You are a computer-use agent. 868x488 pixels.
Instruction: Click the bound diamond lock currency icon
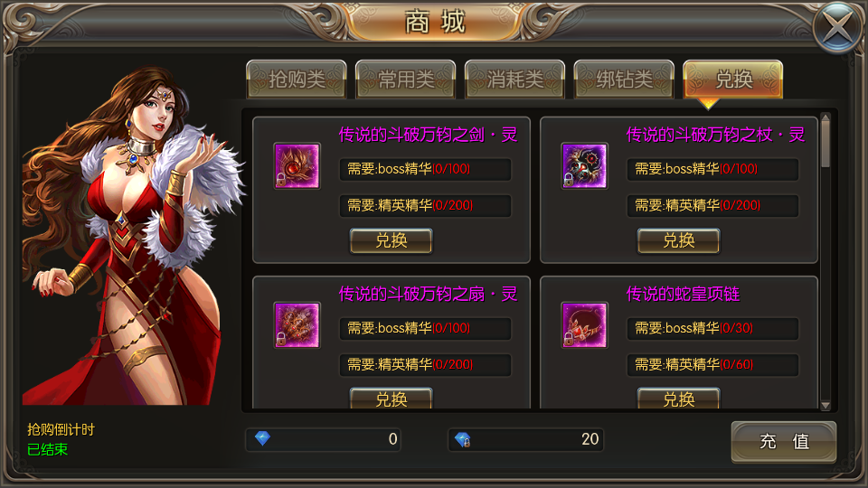point(463,440)
